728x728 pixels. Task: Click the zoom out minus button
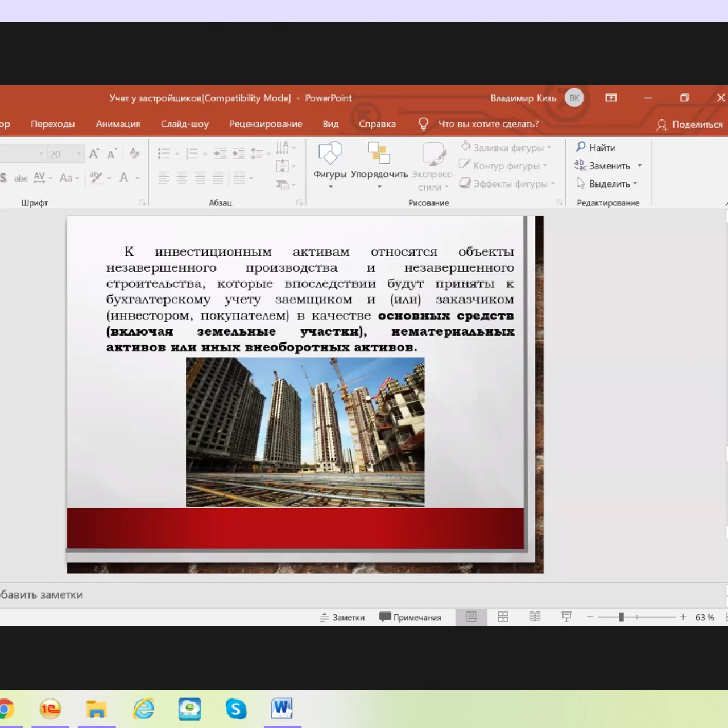coord(590,617)
